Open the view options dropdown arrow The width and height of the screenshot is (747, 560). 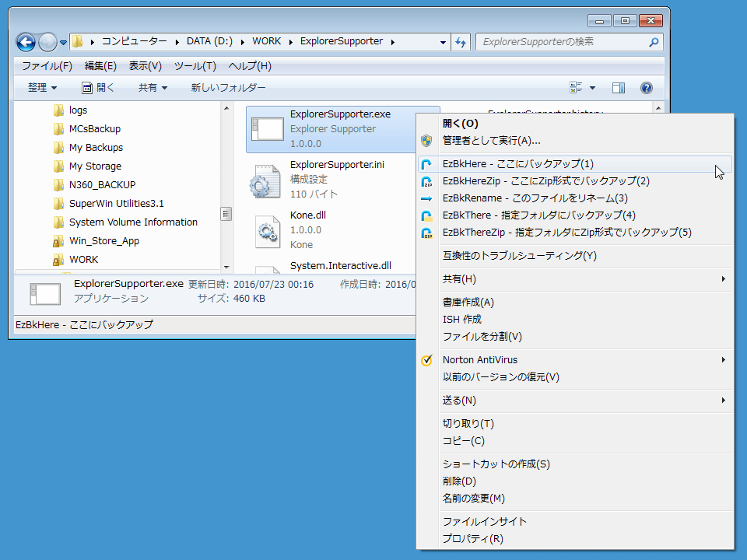coord(592,88)
